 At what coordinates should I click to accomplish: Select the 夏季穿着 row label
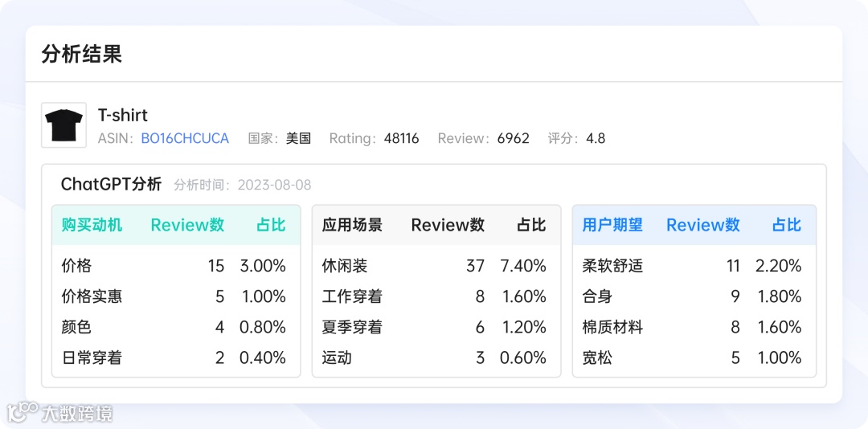pyautogui.click(x=352, y=327)
